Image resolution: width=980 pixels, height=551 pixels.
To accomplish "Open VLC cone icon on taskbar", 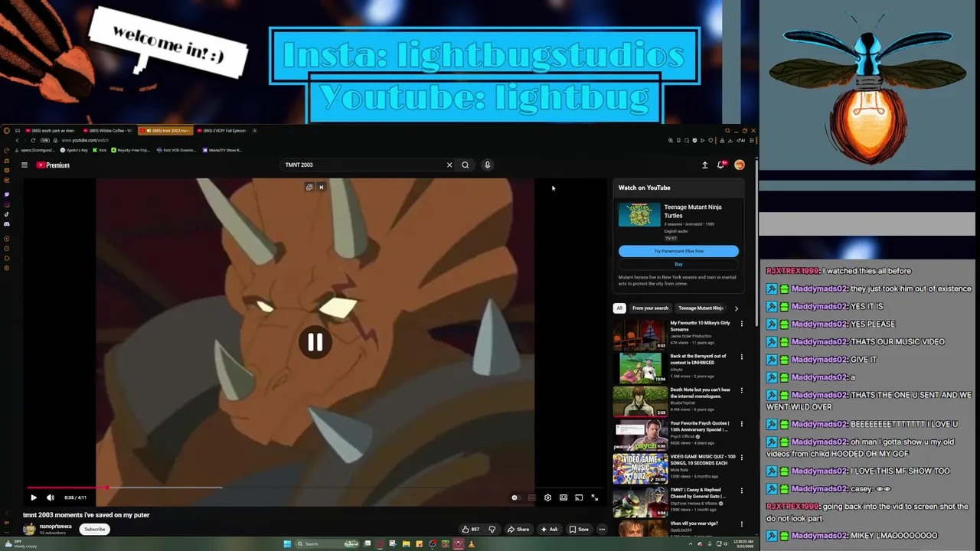I will coord(471,544).
